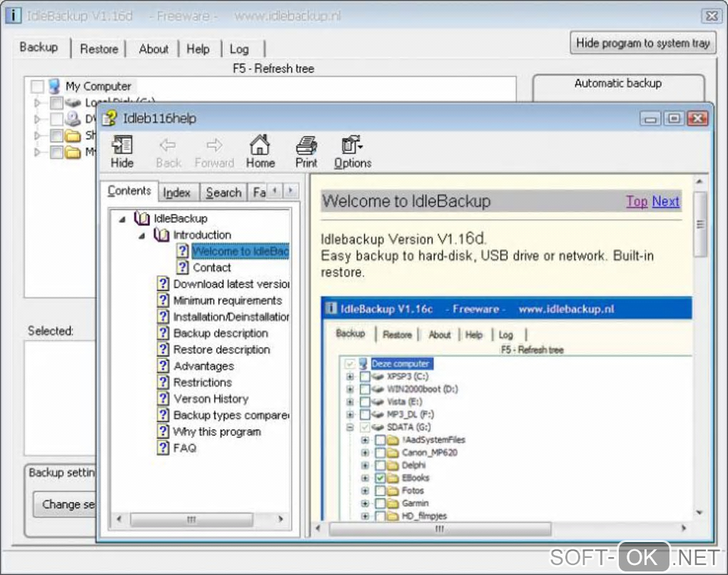Follow the Next link in help page
This screenshot has width=728, height=575.
(x=665, y=201)
